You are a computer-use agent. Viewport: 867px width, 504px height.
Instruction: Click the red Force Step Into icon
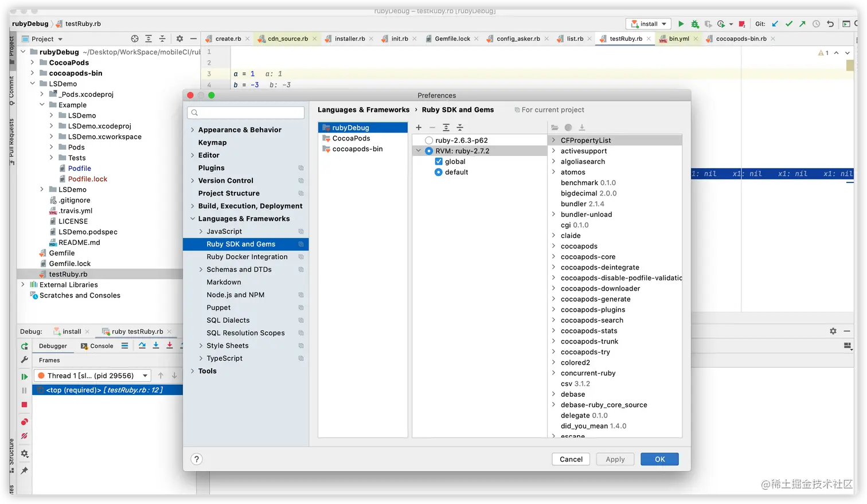tap(170, 346)
